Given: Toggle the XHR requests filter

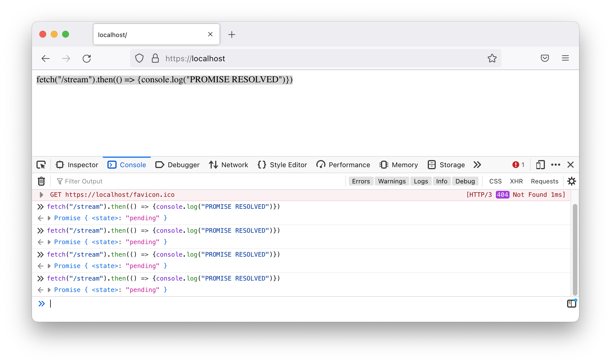Looking at the screenshot, I should click(x=516, y=181).
